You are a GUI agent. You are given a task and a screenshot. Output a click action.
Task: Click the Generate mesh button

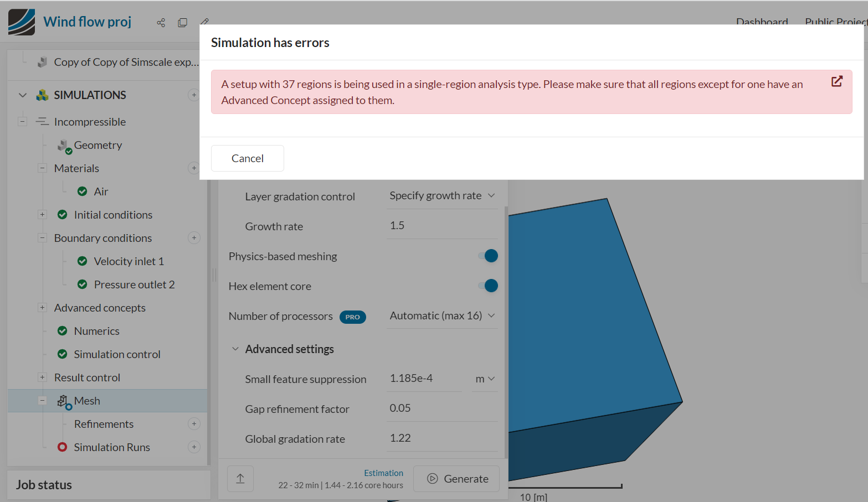(x=457, y=479)
